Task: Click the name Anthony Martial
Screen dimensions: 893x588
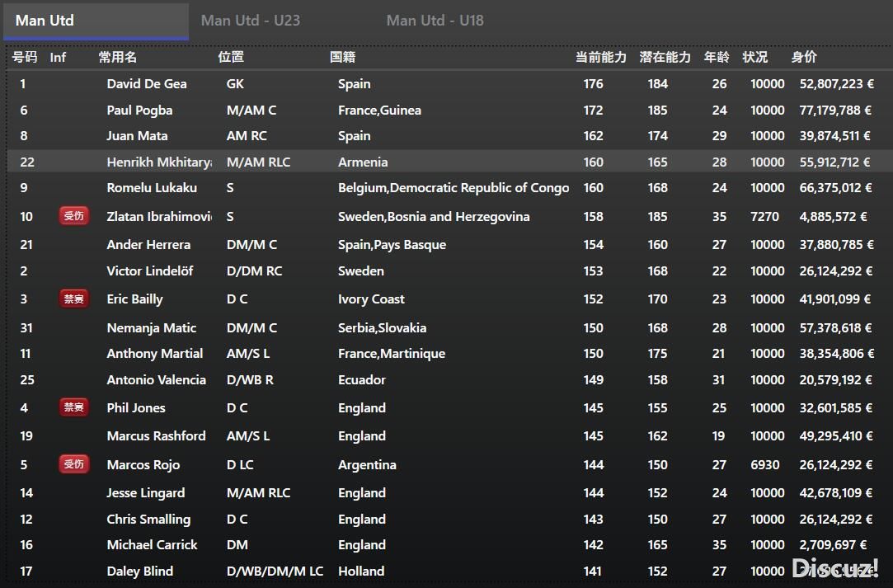Action: tap(155, 353)
